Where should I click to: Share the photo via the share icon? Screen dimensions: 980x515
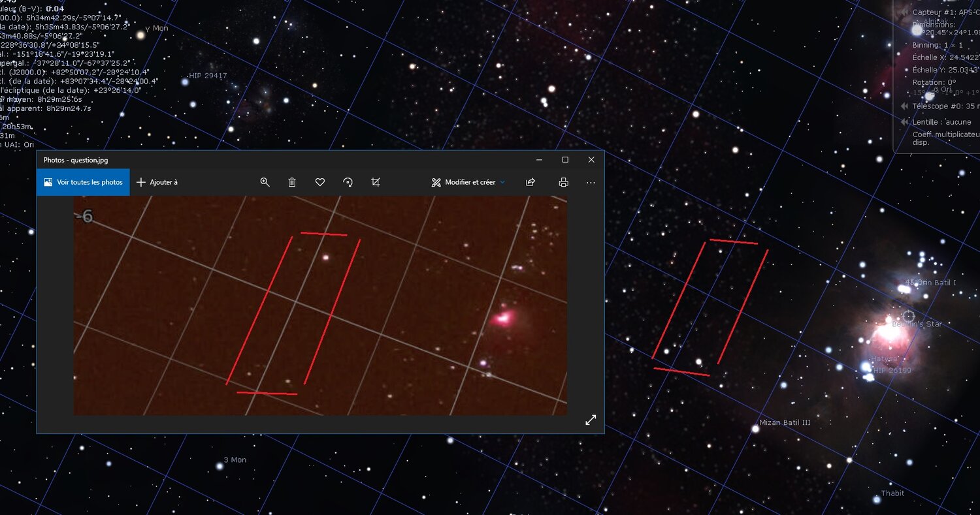[531, 182]
